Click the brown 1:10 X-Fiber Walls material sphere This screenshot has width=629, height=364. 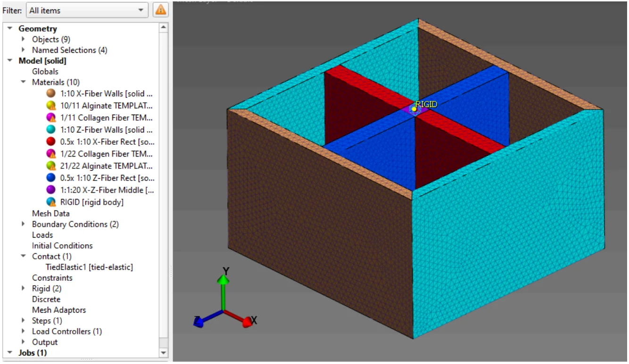tap(51, 93)
